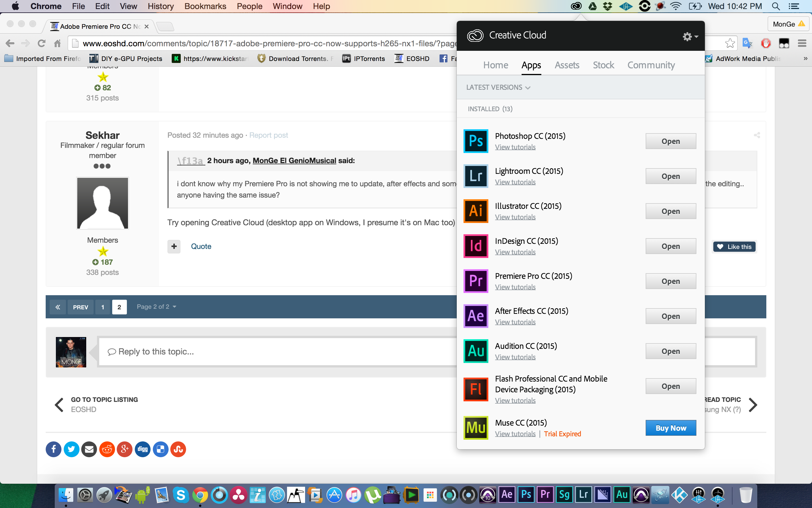The width and height of the screenshot is (812, 508).
Task: Go to PREV page button
Action: [81, 307]
